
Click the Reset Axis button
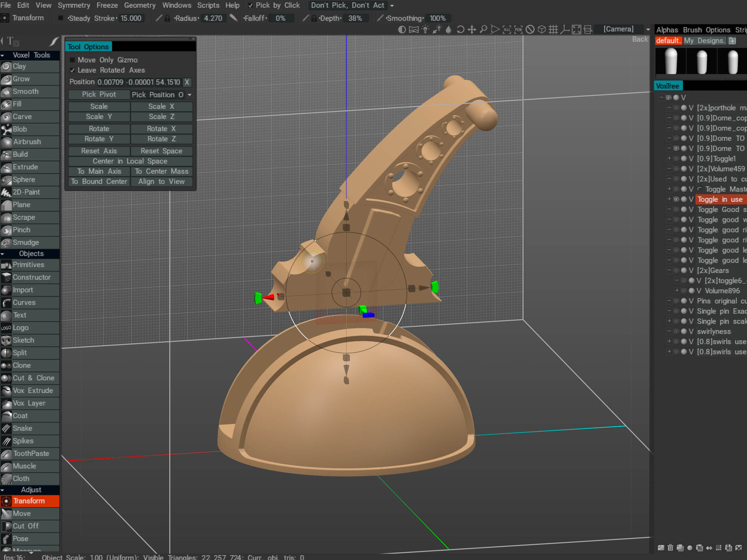tap(99, 151)
